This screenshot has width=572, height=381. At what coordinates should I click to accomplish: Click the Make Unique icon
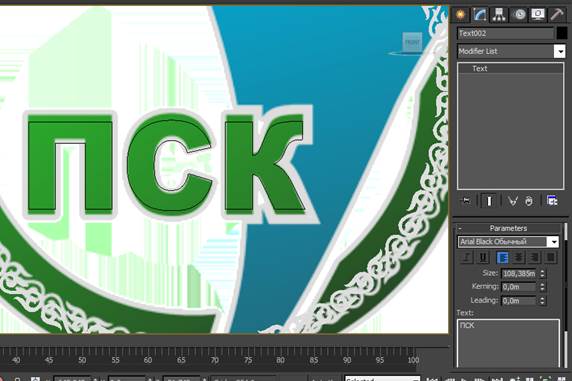coord(513,201)
